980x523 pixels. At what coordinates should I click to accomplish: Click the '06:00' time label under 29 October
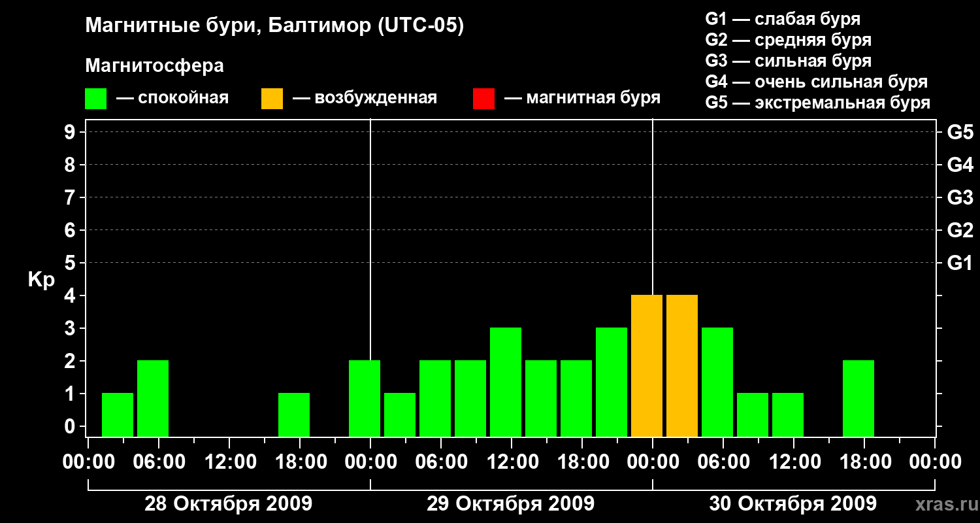tap(441, 462)
